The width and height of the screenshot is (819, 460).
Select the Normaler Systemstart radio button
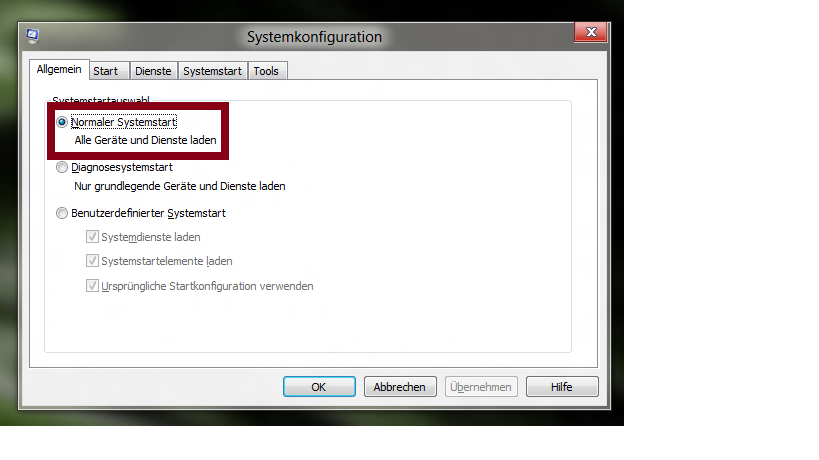click(x=62, y=122)
